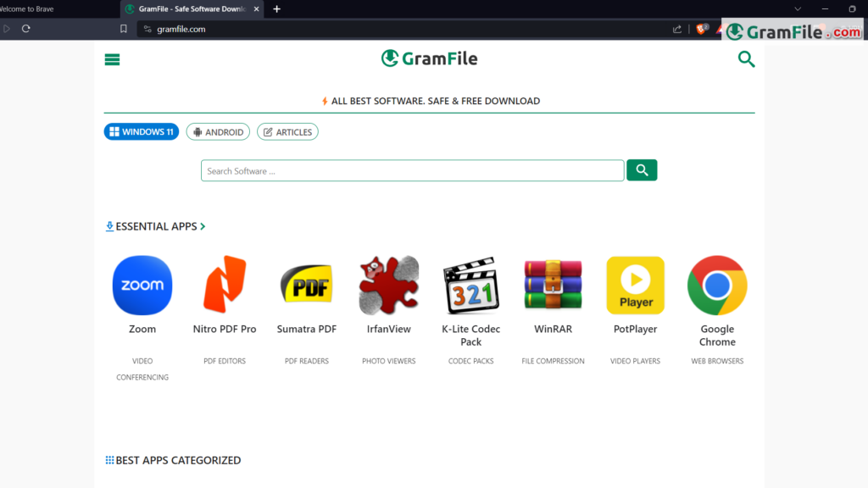Open the PotPlayer icon
The height and width of the screenshot is (488, 868).
[635, 286]
